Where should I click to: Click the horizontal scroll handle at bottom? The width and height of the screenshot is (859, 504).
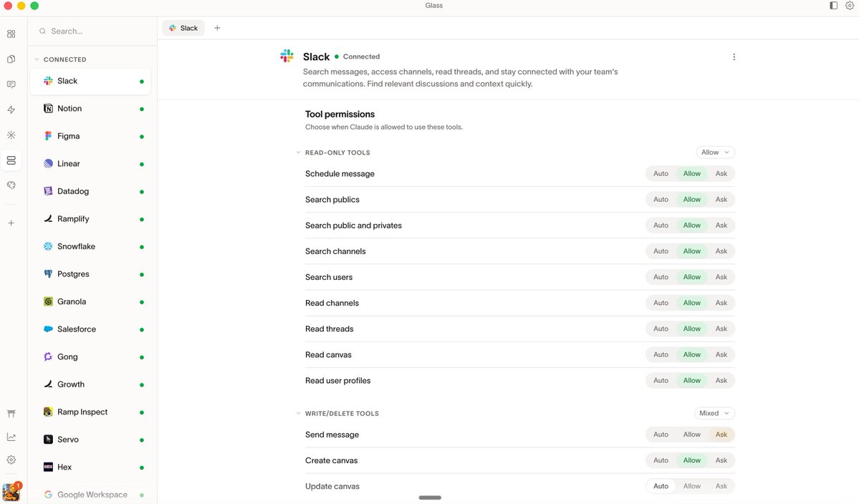point(430,498)
